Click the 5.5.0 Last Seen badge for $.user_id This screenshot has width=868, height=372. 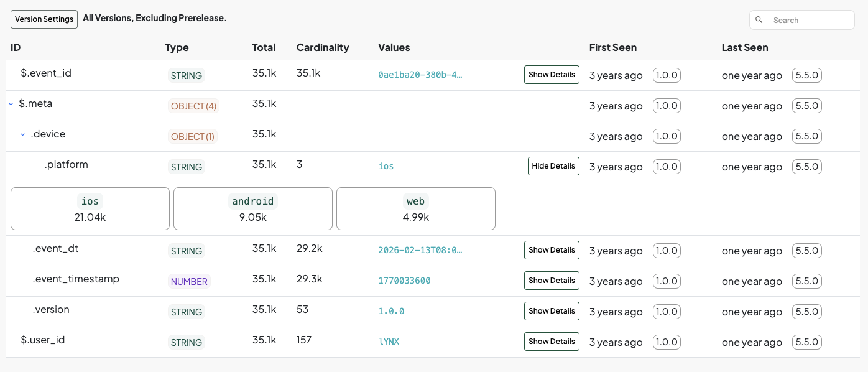coord(806,342)
